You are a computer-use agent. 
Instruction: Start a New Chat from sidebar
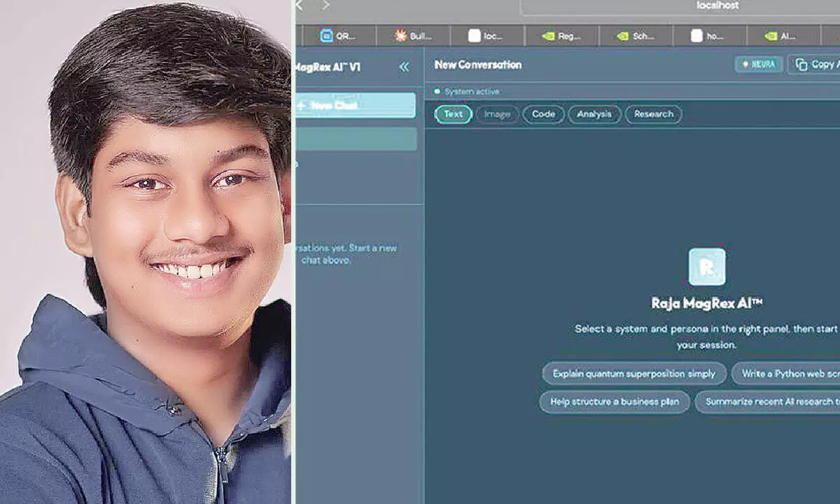[356, 105]
